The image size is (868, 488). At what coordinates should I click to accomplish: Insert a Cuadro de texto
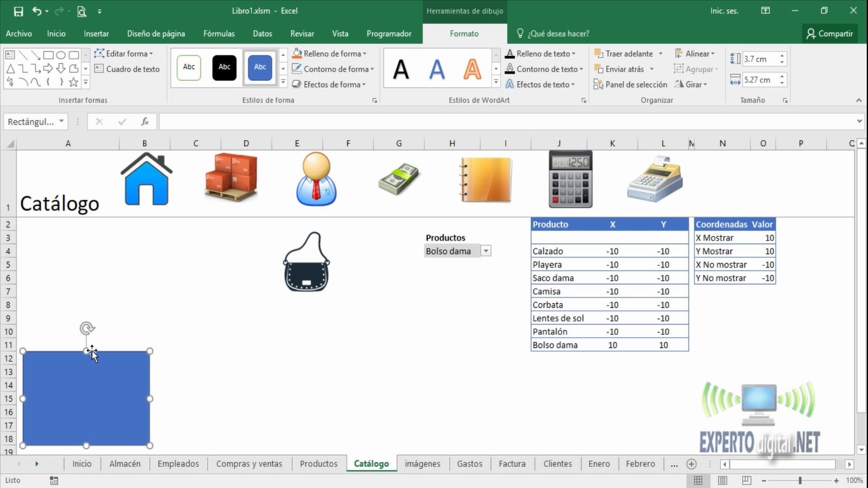127,69
